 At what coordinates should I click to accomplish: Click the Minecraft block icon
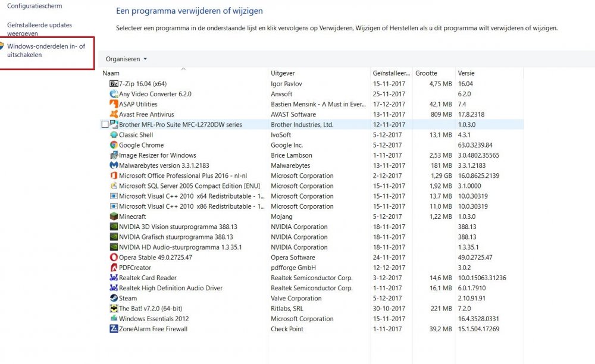point(114,216)
